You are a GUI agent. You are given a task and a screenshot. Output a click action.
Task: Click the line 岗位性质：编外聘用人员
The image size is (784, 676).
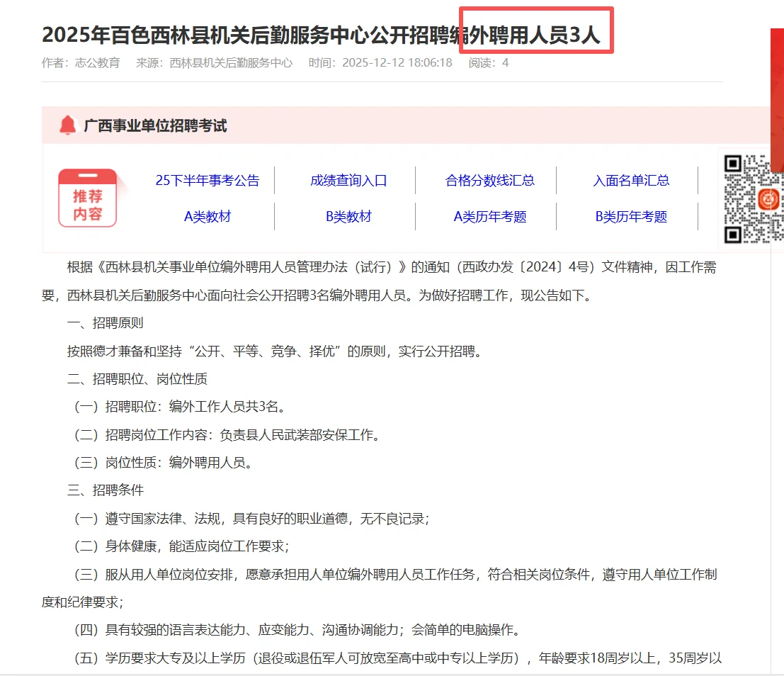[164, 463]
